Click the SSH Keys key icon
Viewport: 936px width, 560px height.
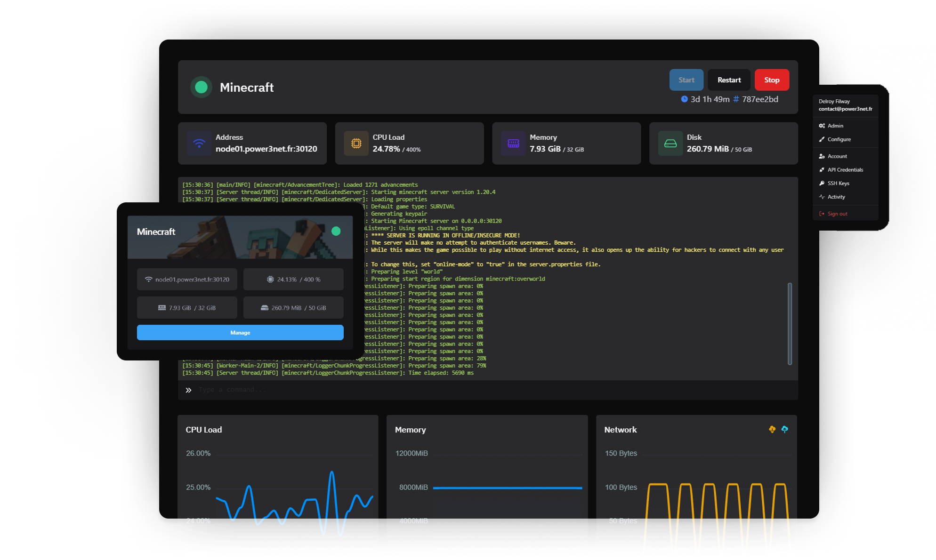822,184
